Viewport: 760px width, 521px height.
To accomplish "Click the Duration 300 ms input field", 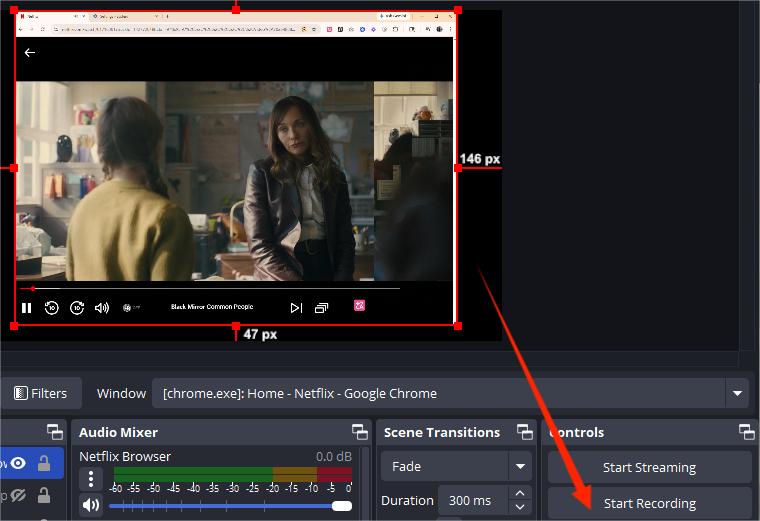I will [x=473, y=500].
